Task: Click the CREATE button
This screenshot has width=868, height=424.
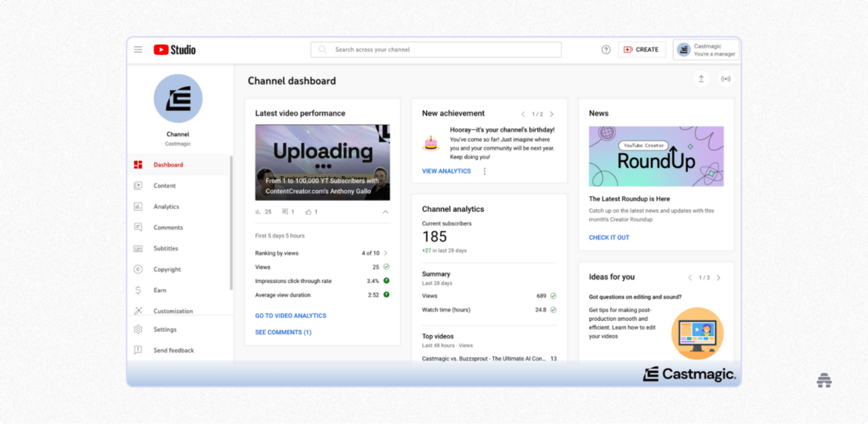Action: [642, 50]
